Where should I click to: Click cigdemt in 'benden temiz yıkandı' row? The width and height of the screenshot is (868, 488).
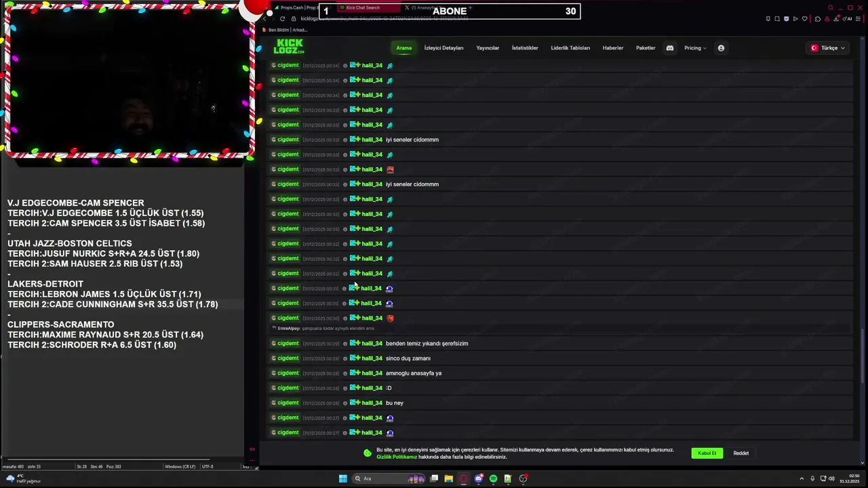288,343
